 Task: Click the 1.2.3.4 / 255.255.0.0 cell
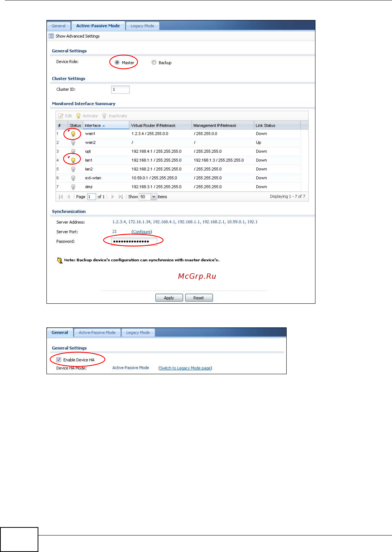150,134
